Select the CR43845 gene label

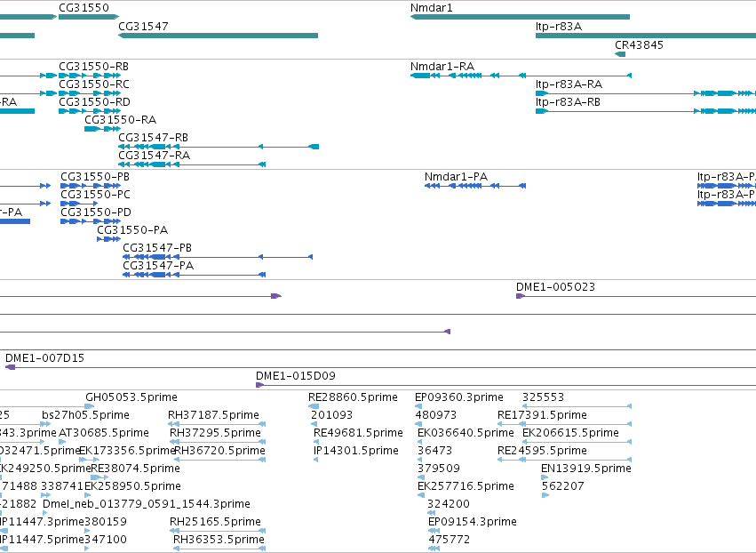pyautogui.click(x=640, y=44)
